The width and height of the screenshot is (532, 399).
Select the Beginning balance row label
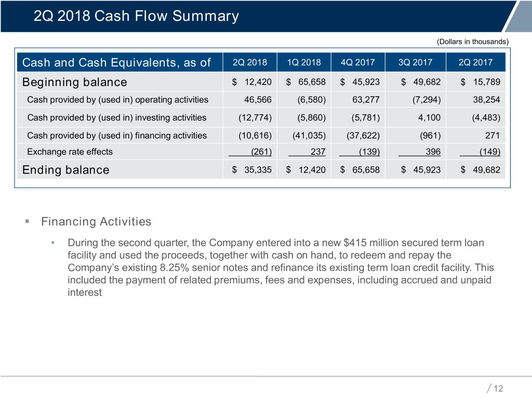[74, 82]
